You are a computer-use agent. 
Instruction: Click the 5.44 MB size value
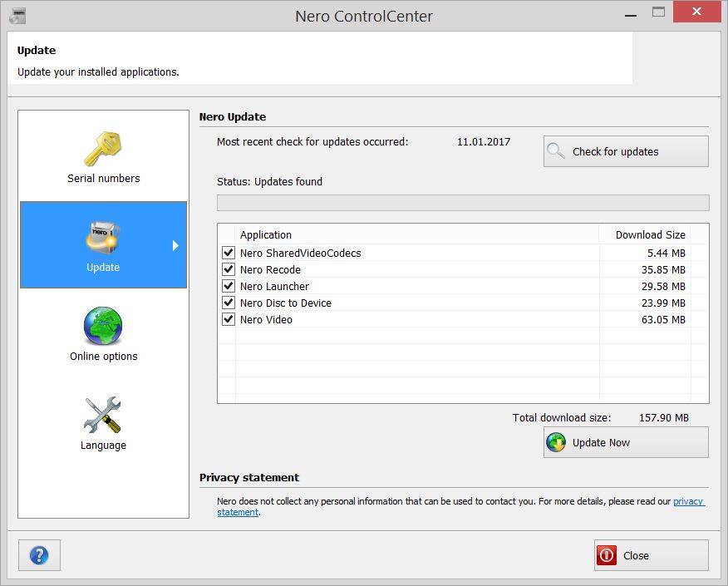tap(667, 253)
